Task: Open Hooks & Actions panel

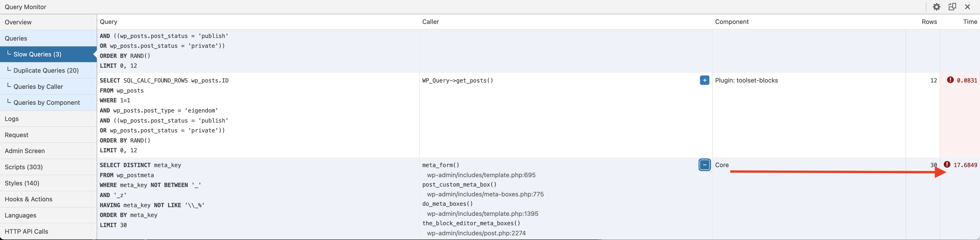Action: click(48, 199)
